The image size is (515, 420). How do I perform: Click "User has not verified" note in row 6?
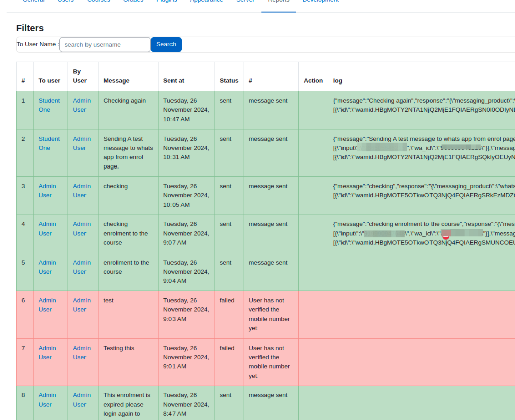point(270,314)
